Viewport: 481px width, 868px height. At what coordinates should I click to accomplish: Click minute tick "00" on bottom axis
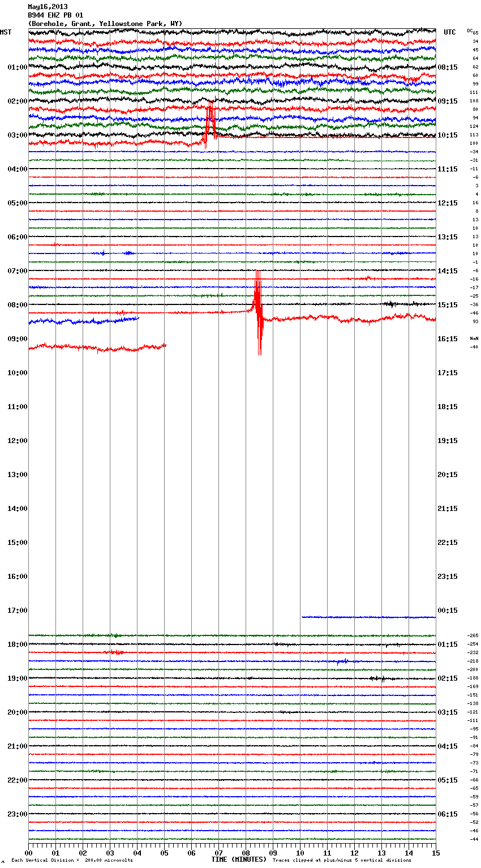click(x=28, y=853)
